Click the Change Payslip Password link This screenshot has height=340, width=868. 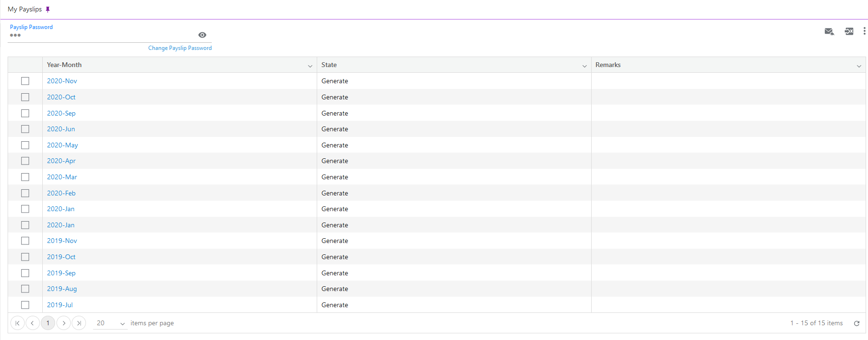click(180, 48)
